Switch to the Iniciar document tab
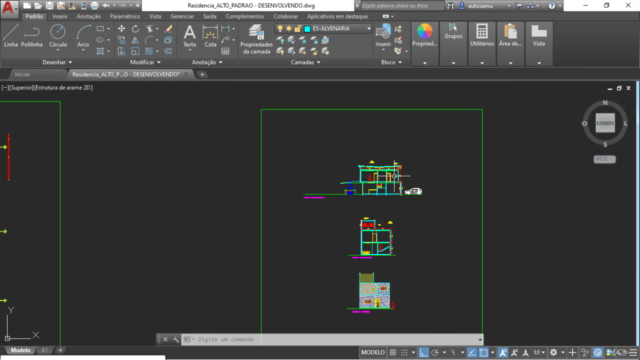 (x=22, y=74)
